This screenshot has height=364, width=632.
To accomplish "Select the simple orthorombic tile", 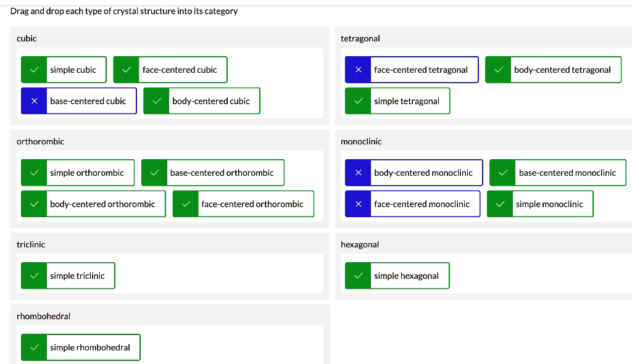I will click(x=78, y=173).
